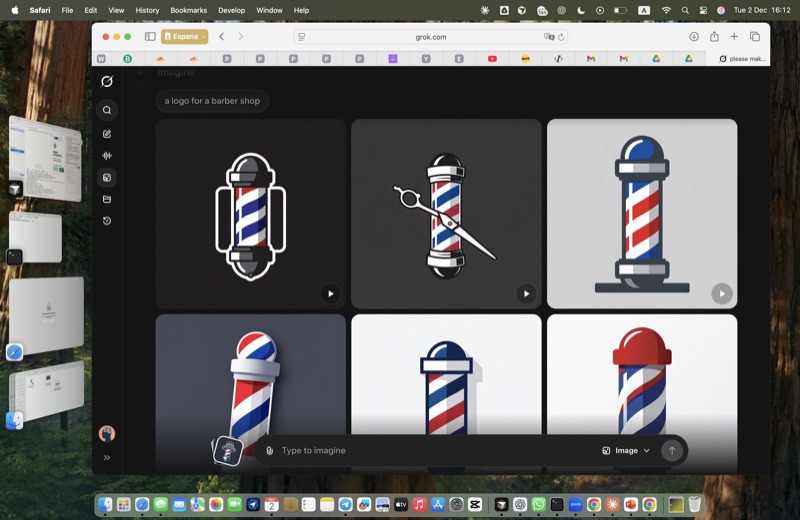Open navy-capped barber pole image
The image size is (800, 520).
[446, 375]
